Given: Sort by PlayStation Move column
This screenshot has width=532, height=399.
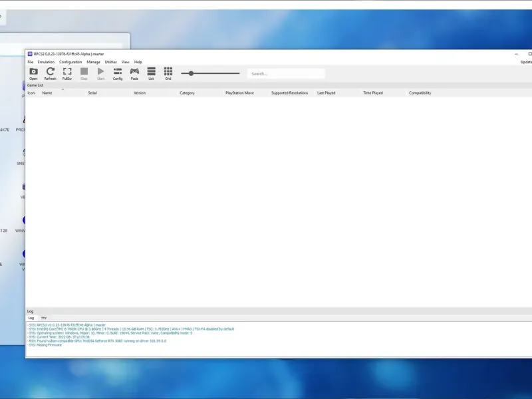Looking at the screenshot, I should point(239,93).
